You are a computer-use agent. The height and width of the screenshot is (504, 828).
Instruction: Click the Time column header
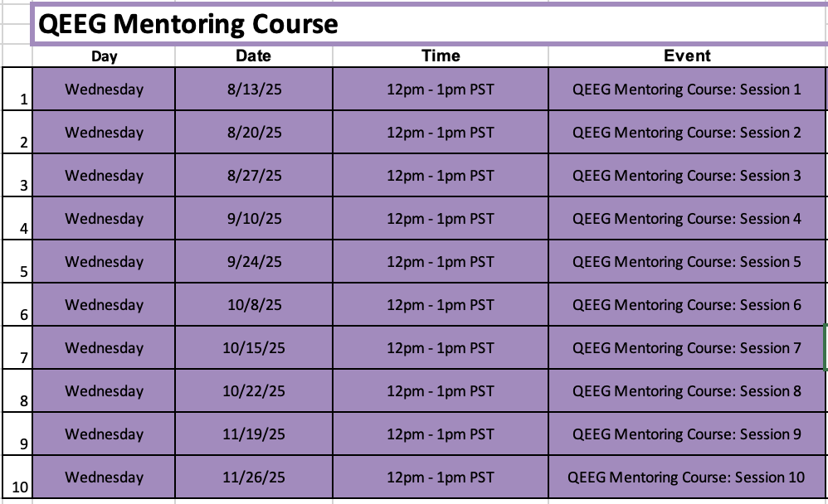pyautogui.click(x=441, y=56)
